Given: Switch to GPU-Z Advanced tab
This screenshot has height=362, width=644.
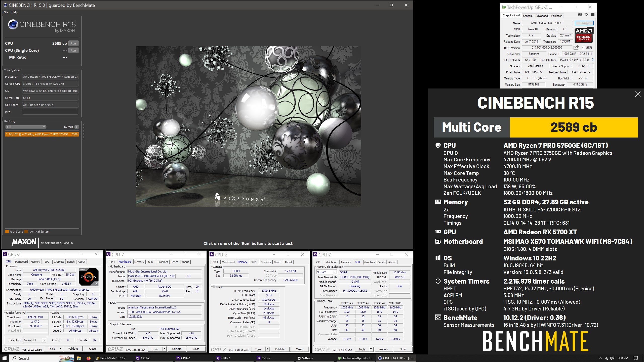Looking at the screenshot, I should 541,16.
